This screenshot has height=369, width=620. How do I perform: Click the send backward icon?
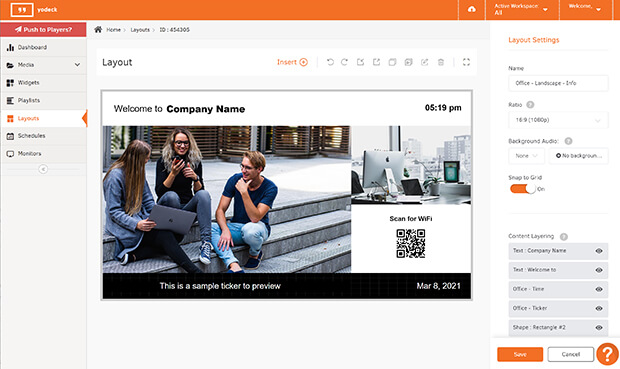[376, 62]
